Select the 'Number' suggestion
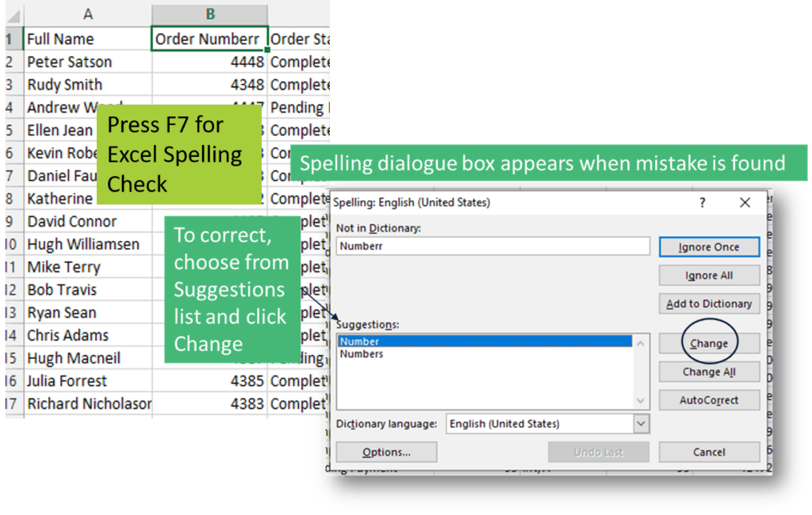812x515 pixels. point(485,341)
